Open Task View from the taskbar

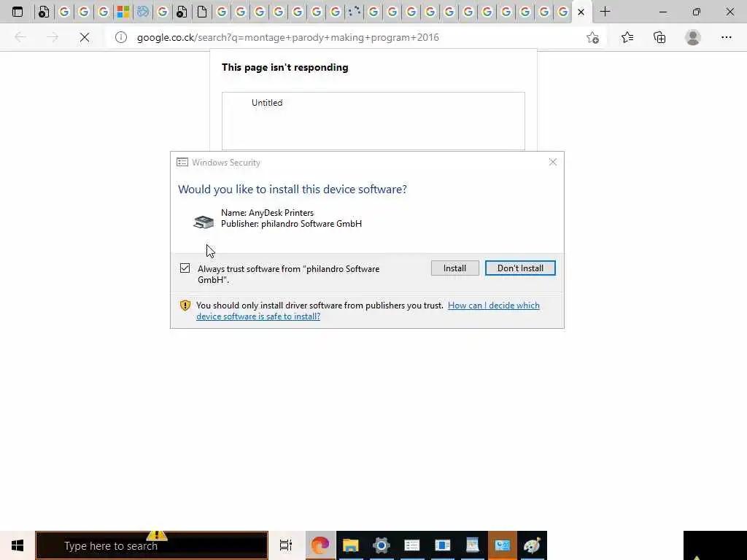[286, 545]
